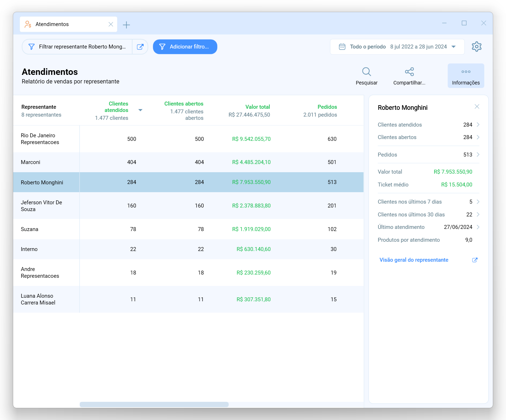
Task: Open Visão geral do representante link
Action: [x=414, y=260]
